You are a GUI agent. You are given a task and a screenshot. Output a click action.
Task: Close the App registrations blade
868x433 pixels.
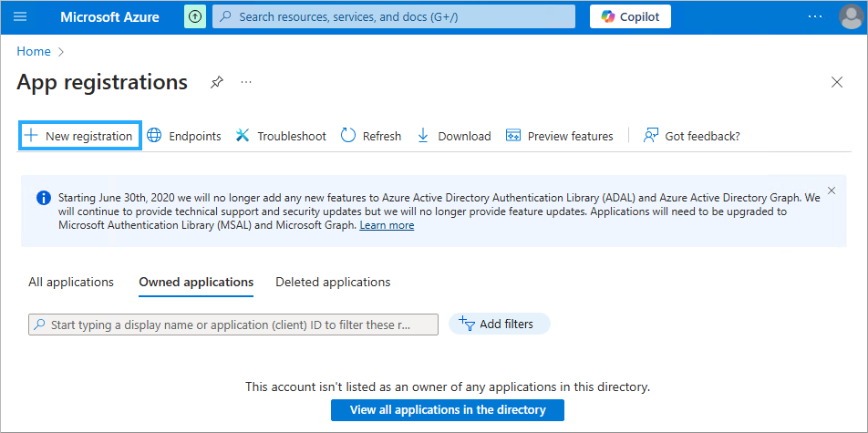(837, 82)
